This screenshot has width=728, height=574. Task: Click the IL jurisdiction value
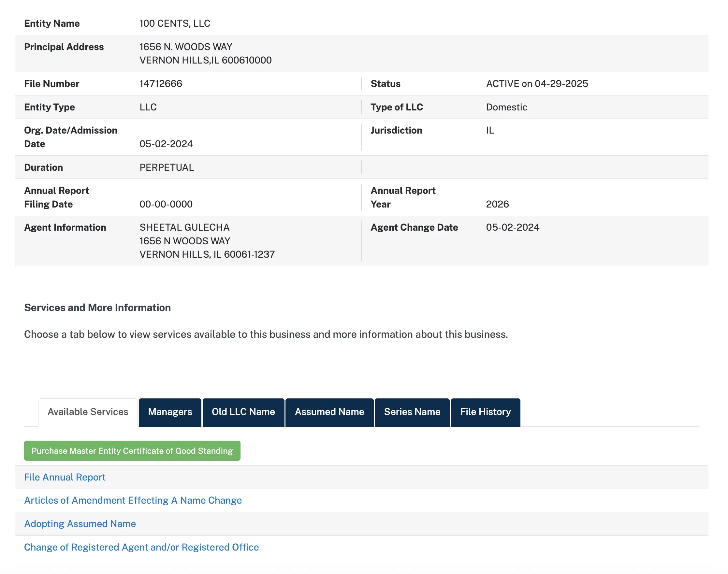[490, 130]
